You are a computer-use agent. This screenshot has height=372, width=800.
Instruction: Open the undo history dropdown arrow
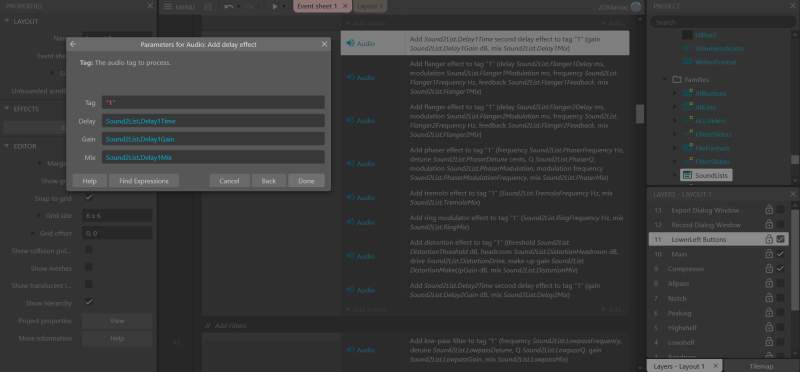(x=238, y=7)
